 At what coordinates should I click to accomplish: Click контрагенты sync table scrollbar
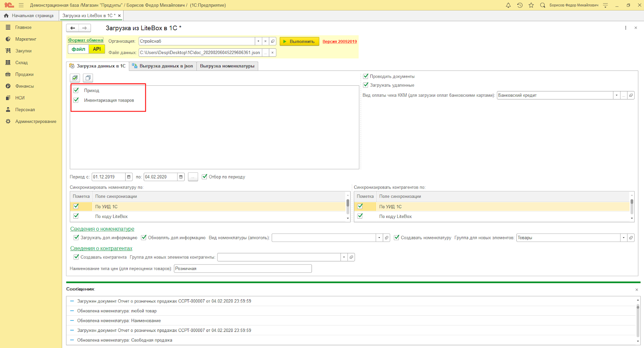tap(632, 206)
